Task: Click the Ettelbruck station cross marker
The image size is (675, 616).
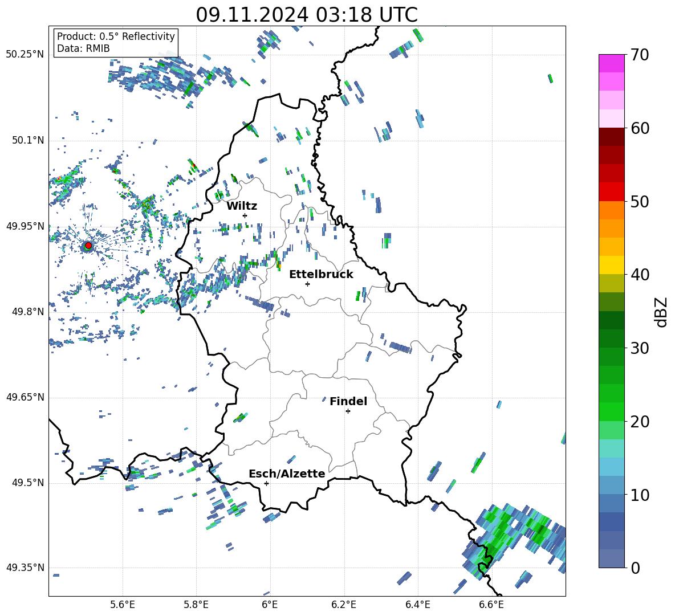Action: coord(307,284)
